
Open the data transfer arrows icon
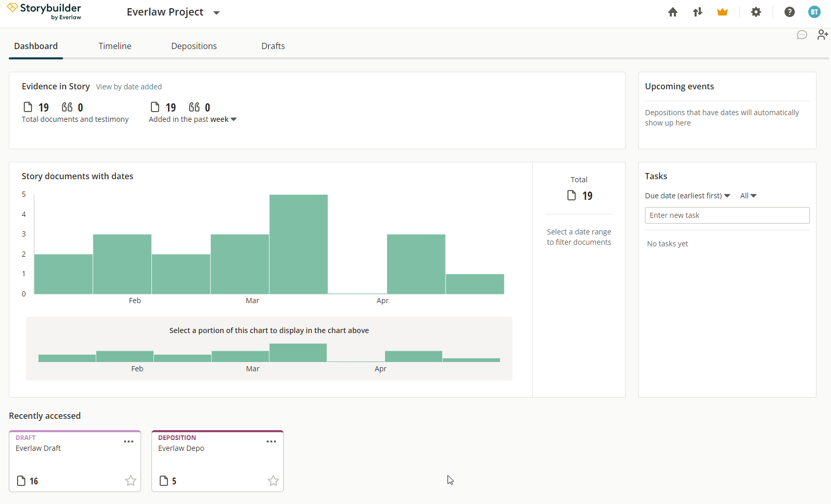[698, 12]
